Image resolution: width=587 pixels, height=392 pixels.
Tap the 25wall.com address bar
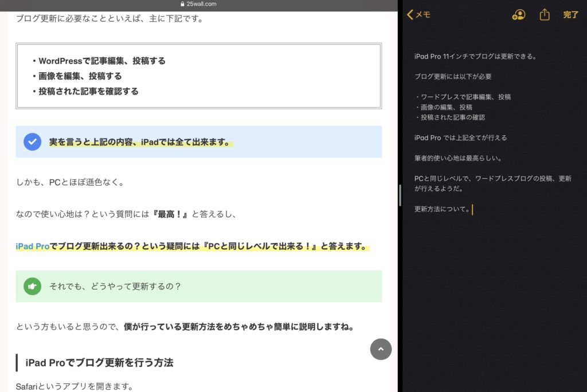(199, 4)
